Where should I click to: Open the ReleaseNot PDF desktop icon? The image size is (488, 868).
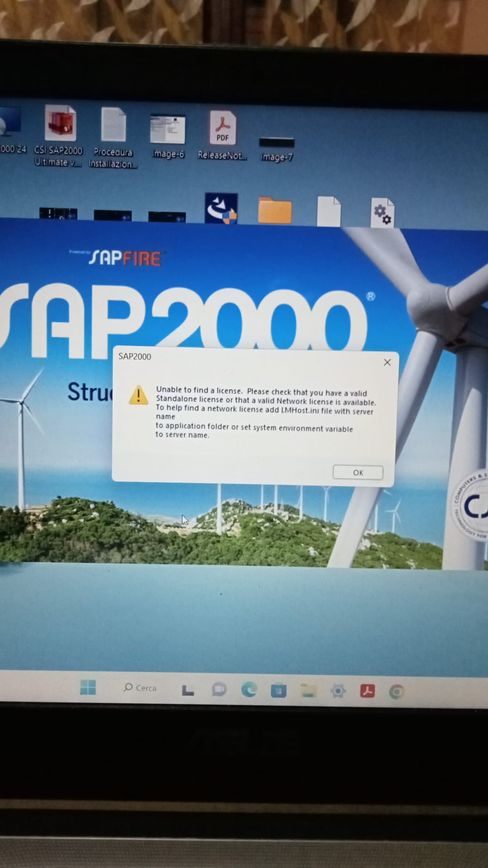[222, 136]
